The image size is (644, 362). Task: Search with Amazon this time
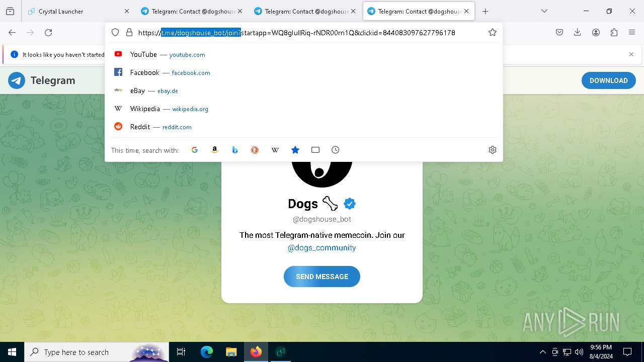(x=215, y=150)
